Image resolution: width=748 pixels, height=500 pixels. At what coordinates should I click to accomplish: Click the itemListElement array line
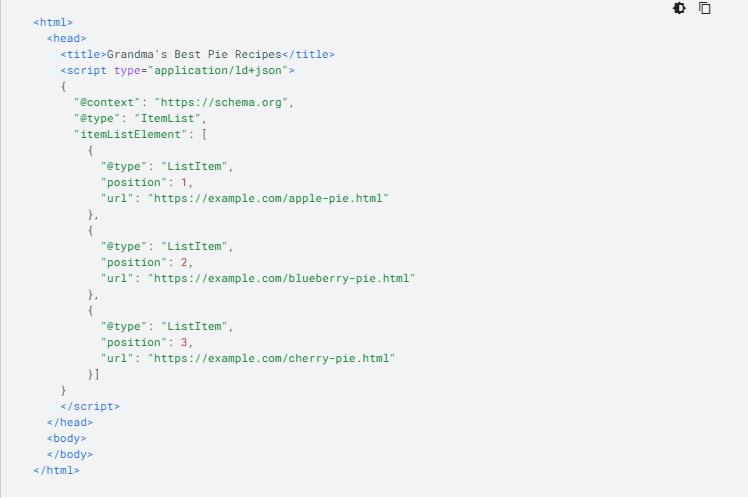140,135
